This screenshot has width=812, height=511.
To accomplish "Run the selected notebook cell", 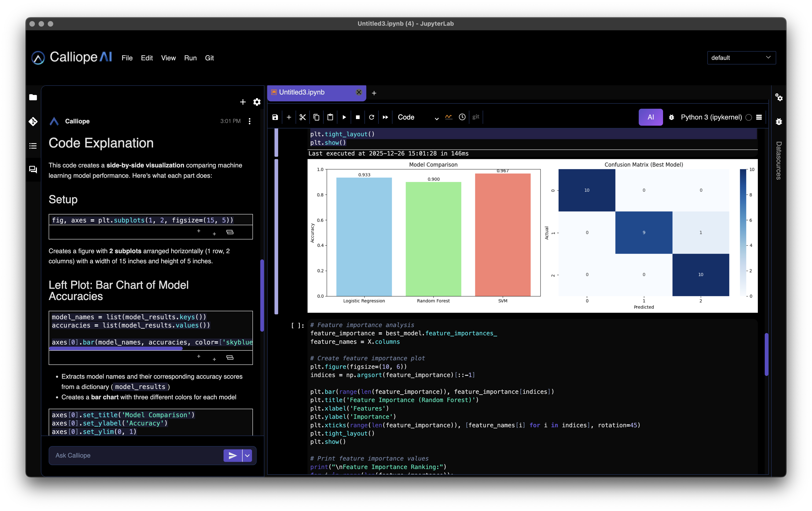I will tap(344, 117).
